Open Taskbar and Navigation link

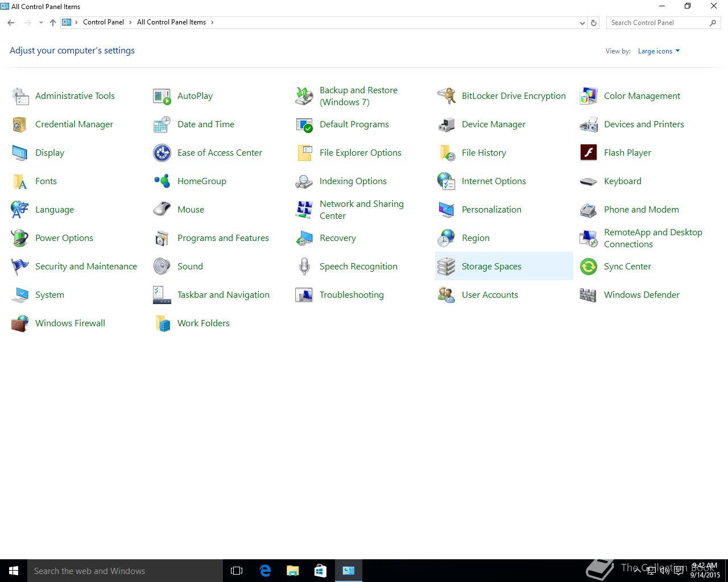[x=224, y=295]
